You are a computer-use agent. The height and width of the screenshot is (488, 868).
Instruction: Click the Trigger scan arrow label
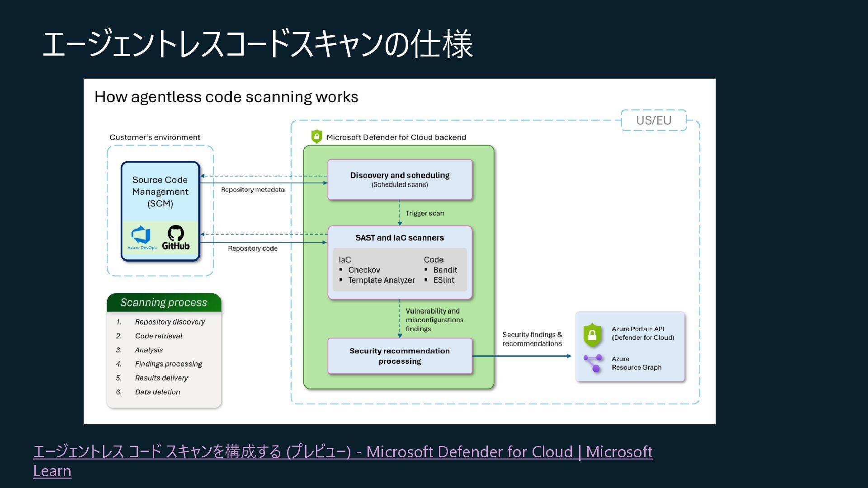point(425,213)
